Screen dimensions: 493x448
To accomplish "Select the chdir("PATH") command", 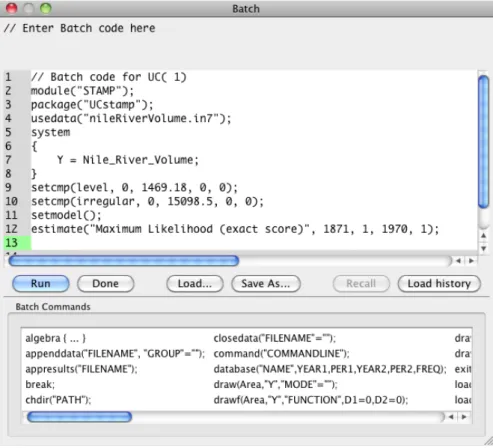I will [58, 400].
